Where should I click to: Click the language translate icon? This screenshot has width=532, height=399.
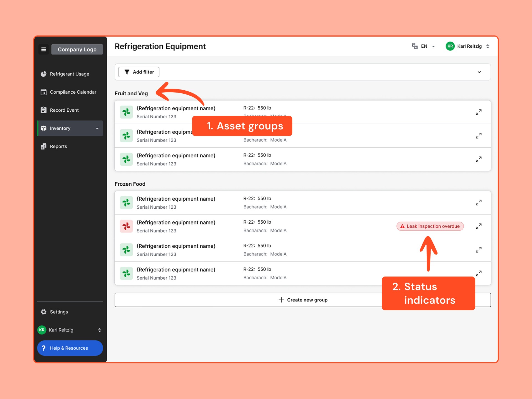tap(415, 46)
